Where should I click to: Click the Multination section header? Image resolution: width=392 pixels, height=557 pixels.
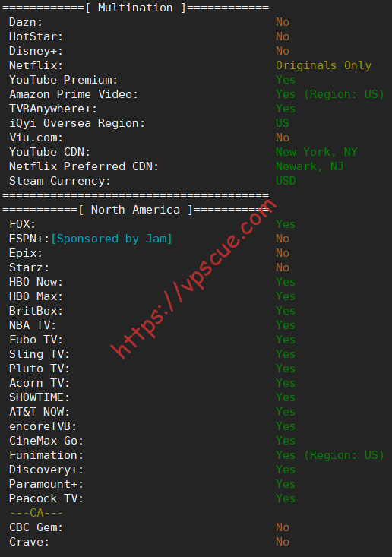pos(135,8)
